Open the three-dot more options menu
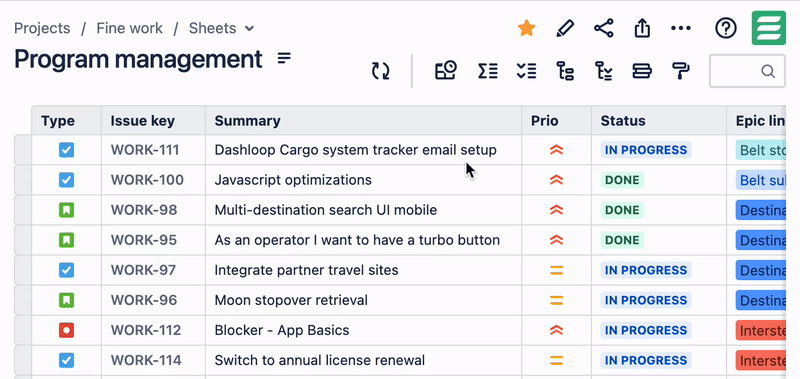Image resolution: width=800 pixels, height=379 pixels. coord(681,29)
